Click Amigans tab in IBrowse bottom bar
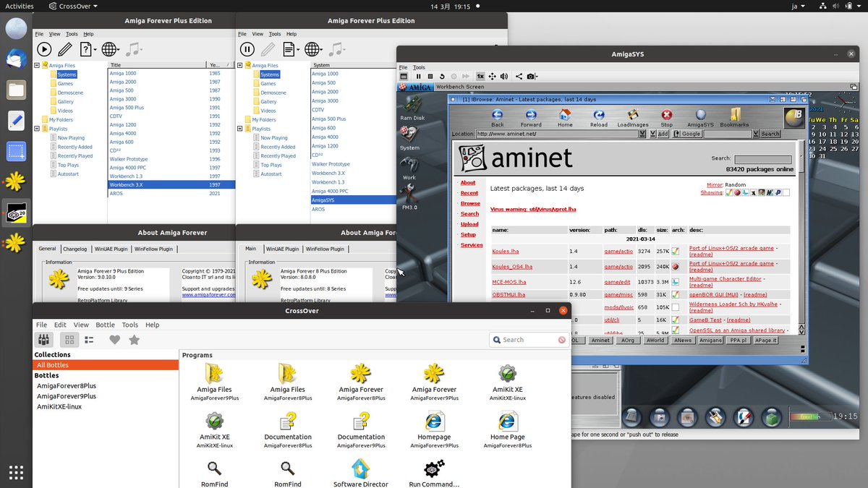 click(x=710, y=340)
